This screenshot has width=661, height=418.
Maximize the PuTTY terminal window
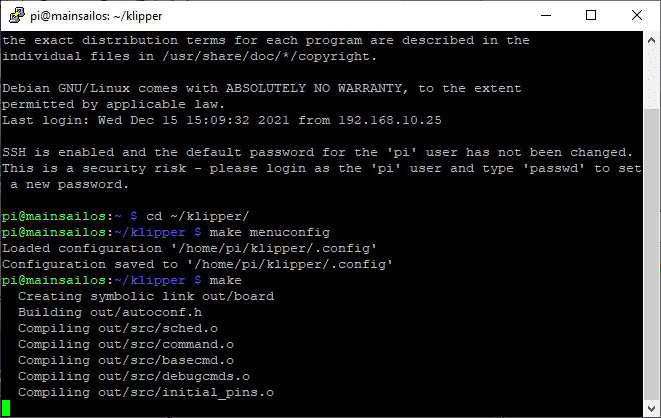[591, 16]
